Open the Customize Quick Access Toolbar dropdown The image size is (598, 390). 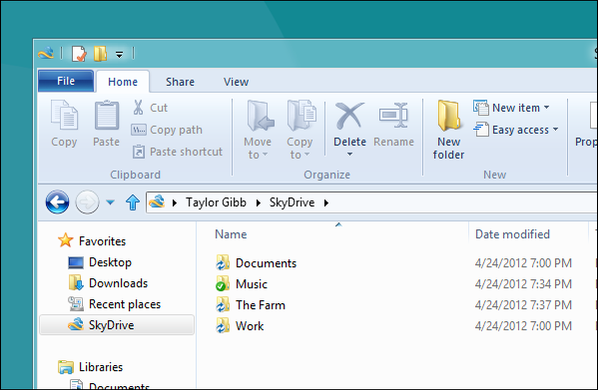pos(119,55)
